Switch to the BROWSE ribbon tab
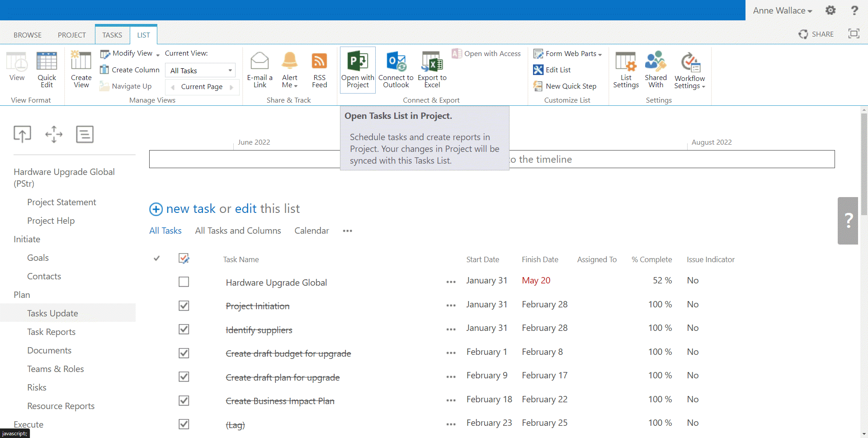Screen dimensions: 868x438 (x=27, y=34)
